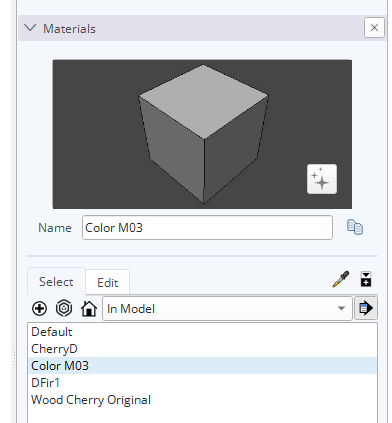
Task: Open the Details arrow menu button
Action: coord(366,308)
